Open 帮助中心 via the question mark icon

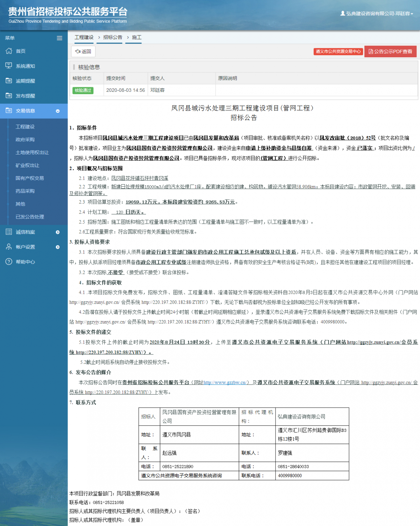pos(9,262)
